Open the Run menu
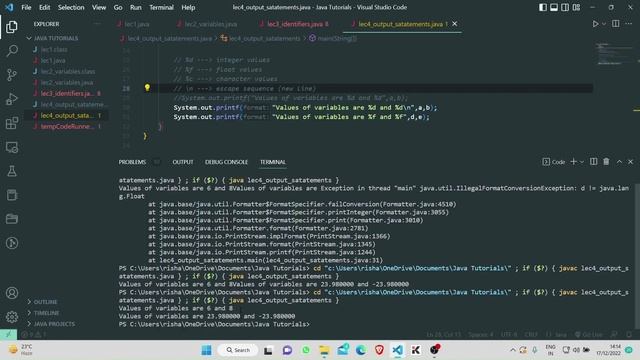This screenshot has width=640, height=360. tap(136, 7)
